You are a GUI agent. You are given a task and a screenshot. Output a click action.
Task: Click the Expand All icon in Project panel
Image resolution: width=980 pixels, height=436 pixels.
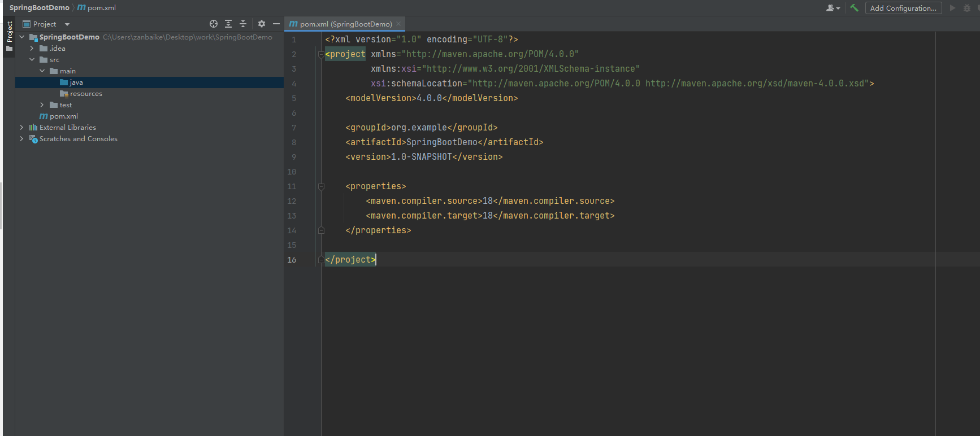coord(228,24)
